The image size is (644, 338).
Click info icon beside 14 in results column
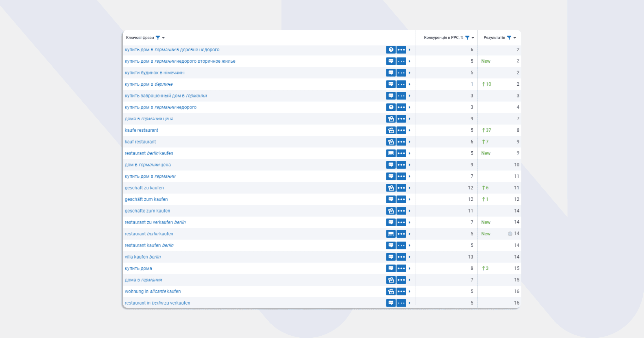click(510, 234)
